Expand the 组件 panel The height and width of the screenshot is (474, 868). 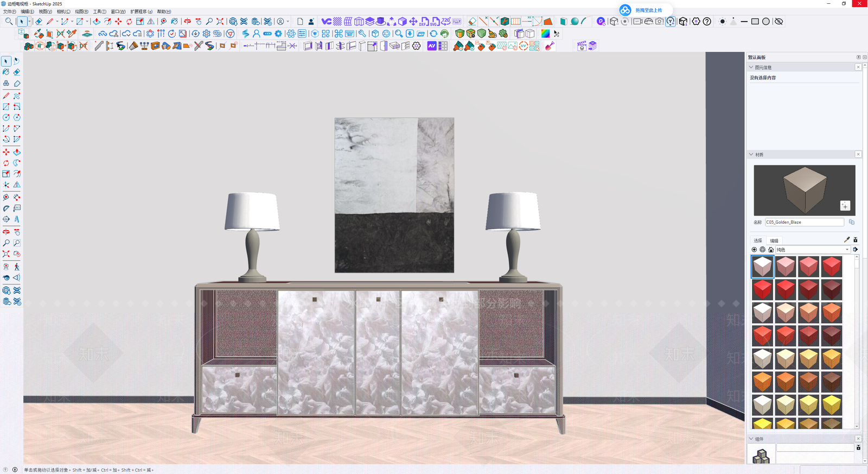click(751, 439)
